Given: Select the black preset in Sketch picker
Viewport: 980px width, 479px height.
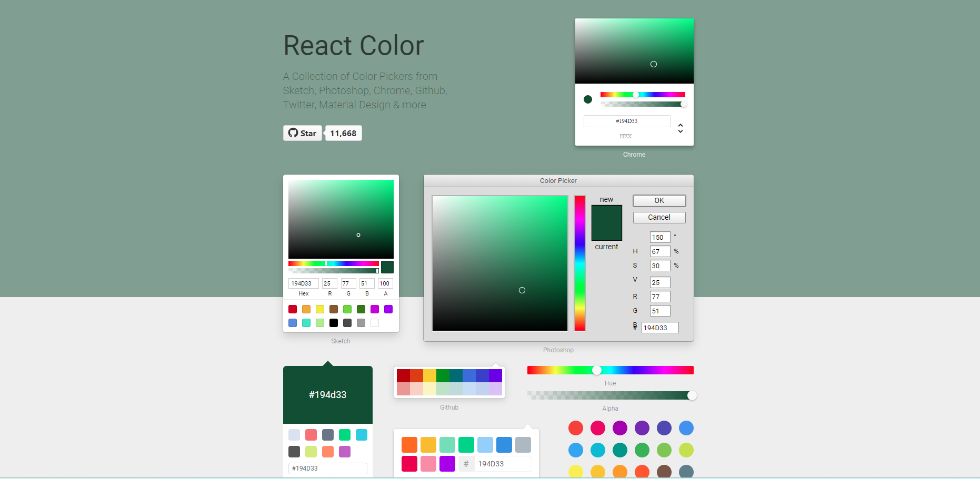Looking at the screenshot, I should 334,323.
